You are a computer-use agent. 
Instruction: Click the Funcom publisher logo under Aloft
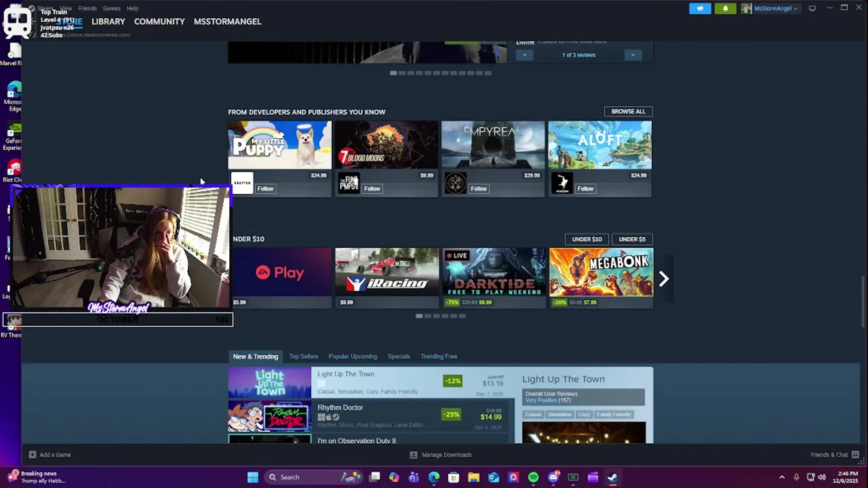click(562, 183)
